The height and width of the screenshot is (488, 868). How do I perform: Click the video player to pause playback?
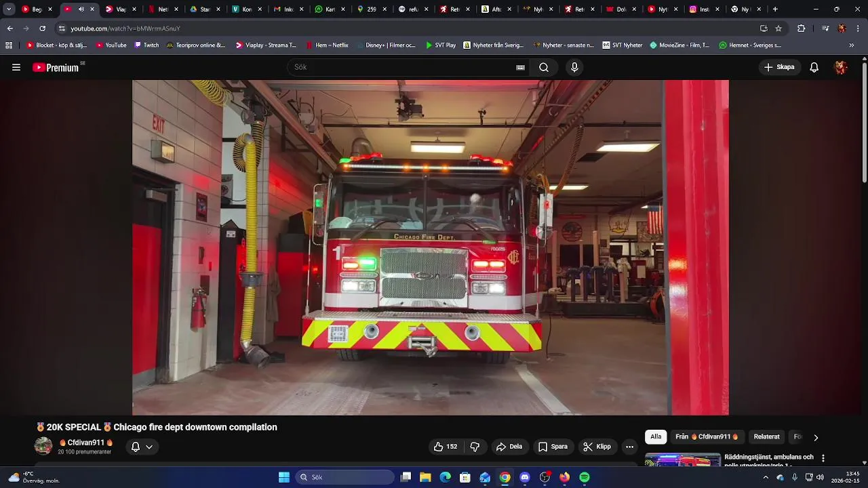(x=431, y=247)
